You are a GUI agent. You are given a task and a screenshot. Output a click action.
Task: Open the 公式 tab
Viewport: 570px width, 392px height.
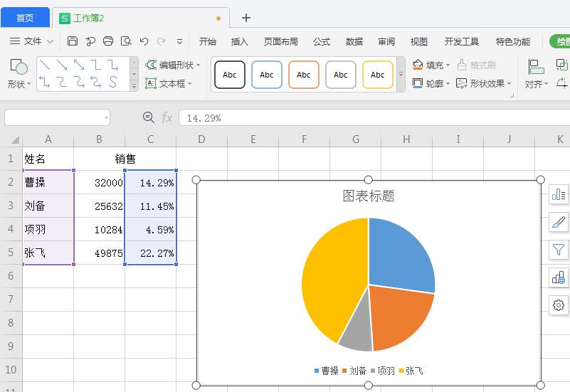click(322, 41)
